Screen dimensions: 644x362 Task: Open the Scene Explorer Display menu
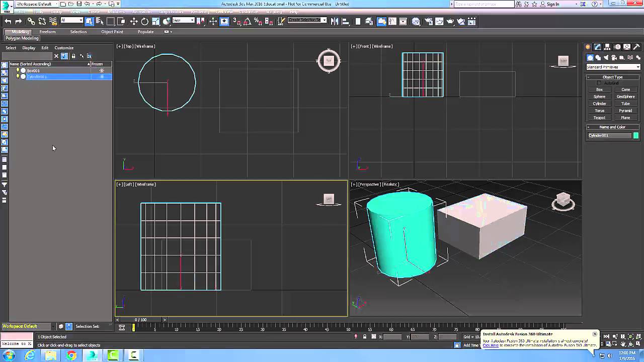[29, 48]
